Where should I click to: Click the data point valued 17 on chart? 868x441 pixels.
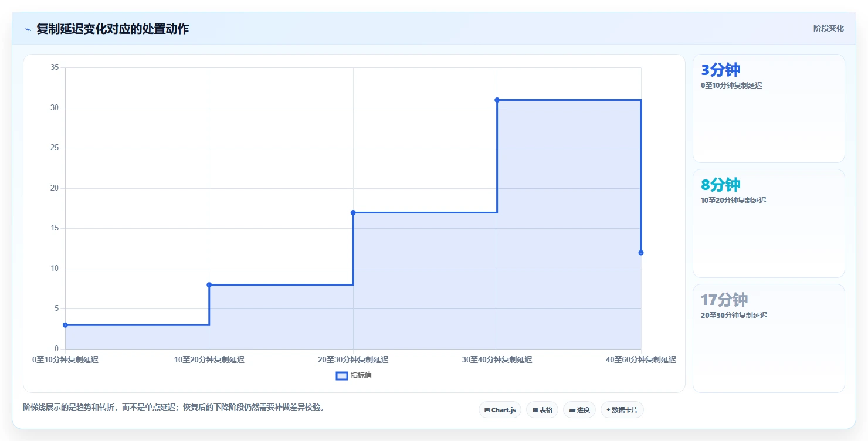353,212
